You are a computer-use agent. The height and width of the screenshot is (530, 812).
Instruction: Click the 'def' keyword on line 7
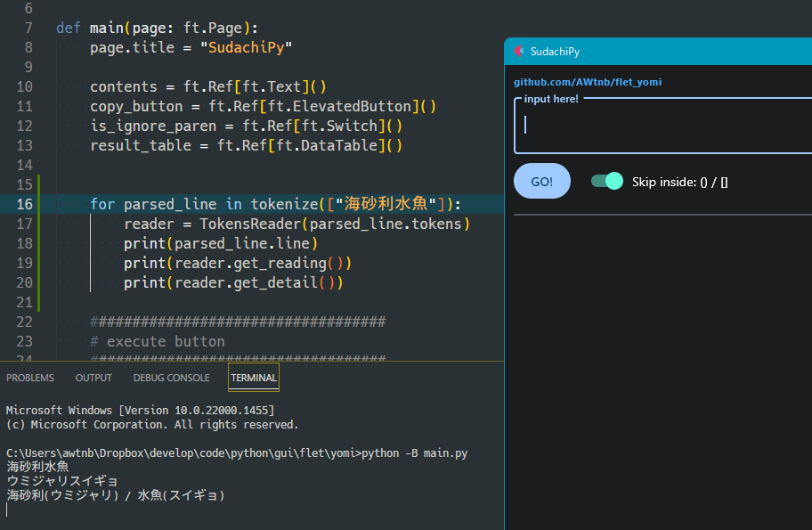click(x=69, y=28)
